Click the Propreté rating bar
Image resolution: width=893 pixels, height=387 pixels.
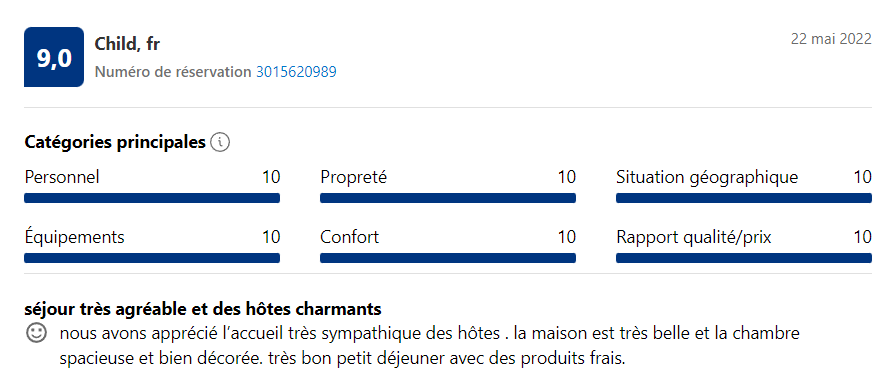(448, 198)
